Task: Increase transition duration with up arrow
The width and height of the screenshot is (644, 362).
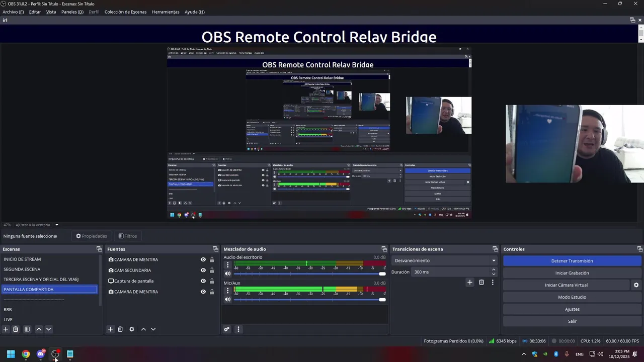Action: click(494, 269)
